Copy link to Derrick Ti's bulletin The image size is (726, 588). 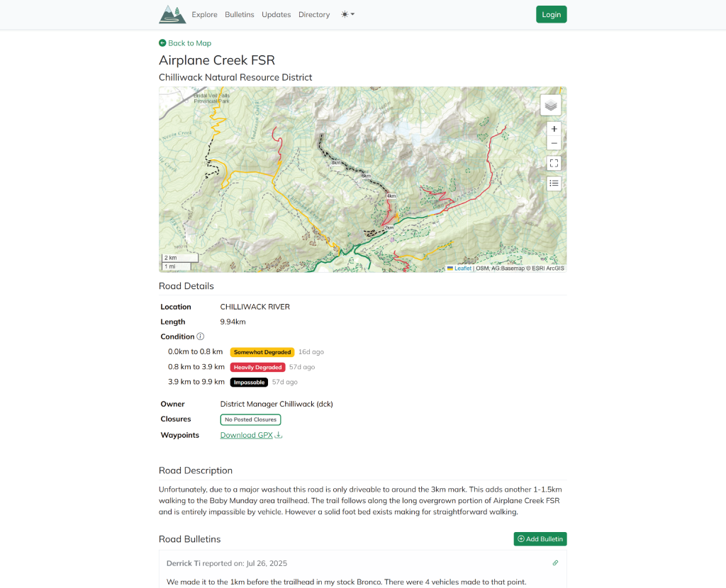[x=555, y=563]
